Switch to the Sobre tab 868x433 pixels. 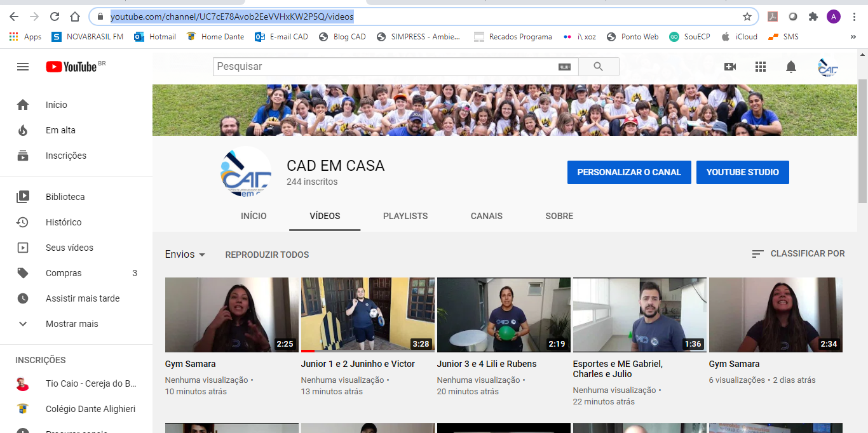click(559, 216)
